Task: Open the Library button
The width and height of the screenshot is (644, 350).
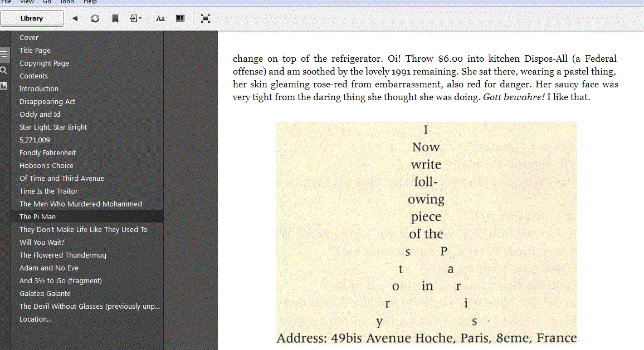Action: pyautogui.click(x=32, y=18)
